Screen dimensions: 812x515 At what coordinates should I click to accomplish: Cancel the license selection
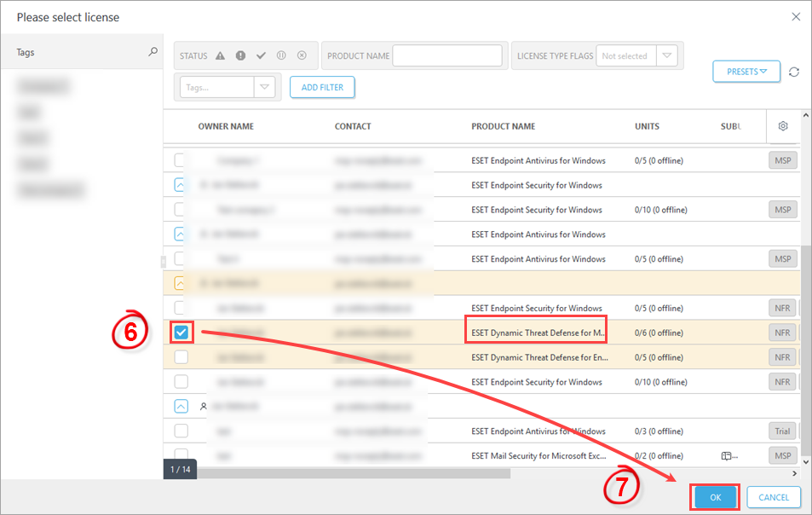(x=774, y=497)
